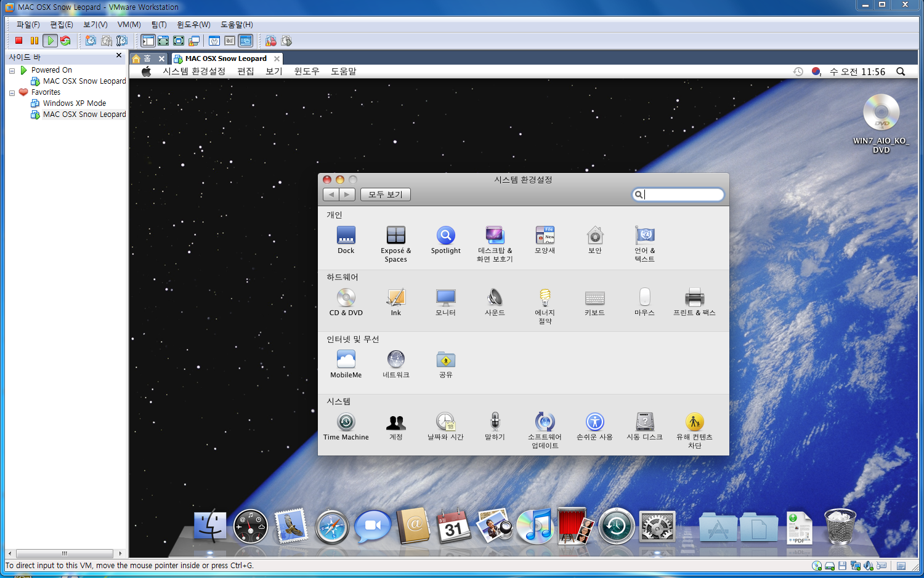Focus the System Preferences search field
This screenshot has width=924, height=578.
click(x=678, y=195)
